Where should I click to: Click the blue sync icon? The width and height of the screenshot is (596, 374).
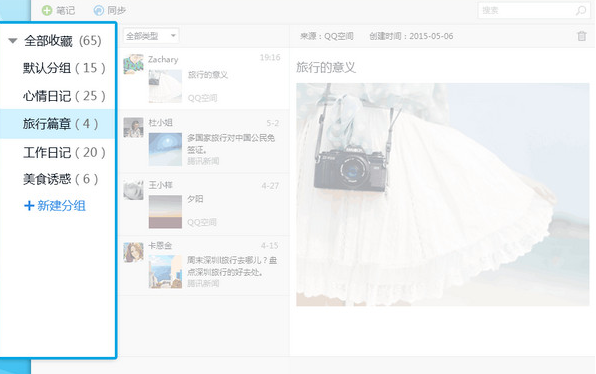[x=98, y=11]
